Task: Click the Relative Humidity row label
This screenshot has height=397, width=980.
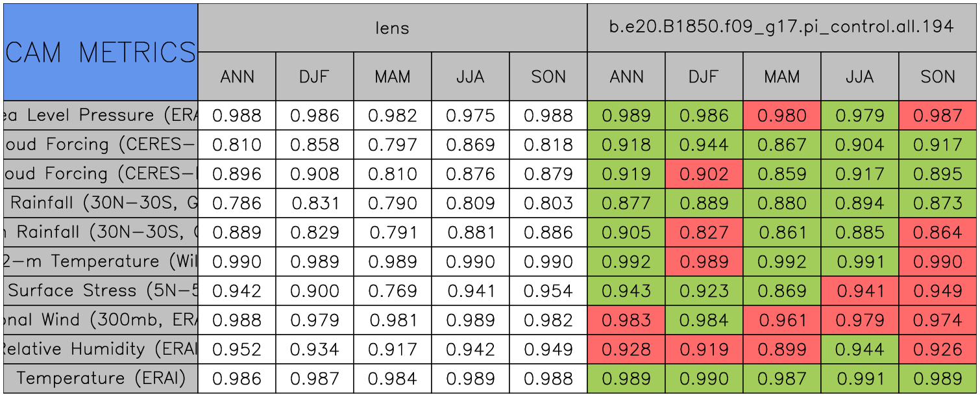Action: pyautogui.click(x=101, y=349)
